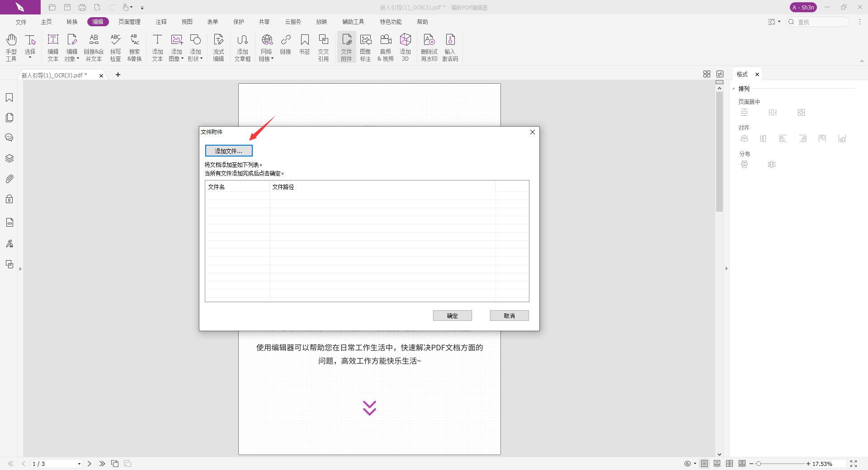Click the 删除试用水印 watermark removal icon

429,47
